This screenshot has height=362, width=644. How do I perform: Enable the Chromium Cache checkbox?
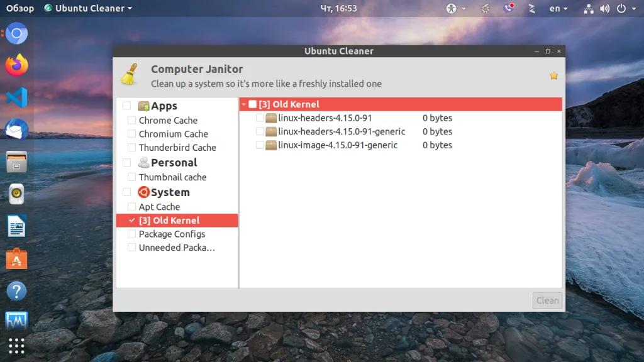(131, 134)
